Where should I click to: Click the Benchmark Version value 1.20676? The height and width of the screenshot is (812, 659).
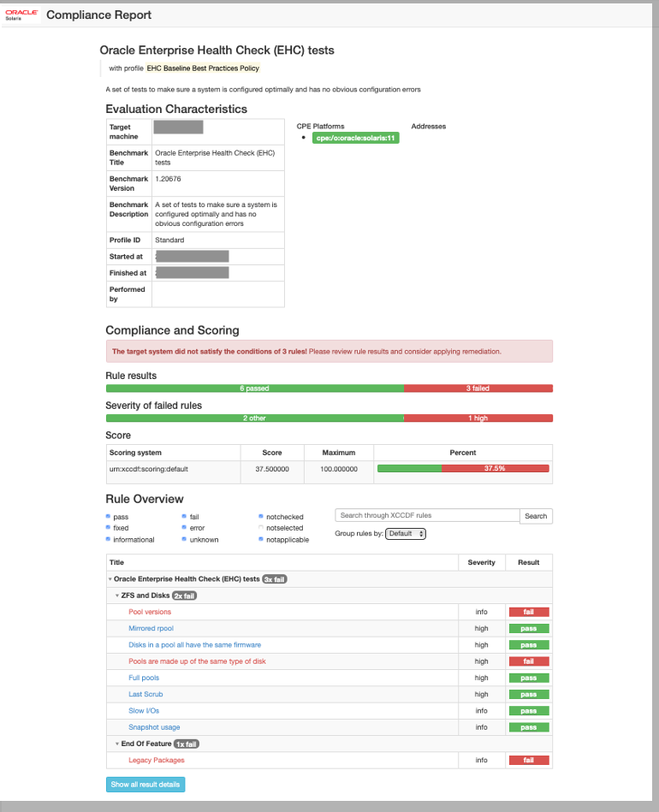point(168,179)
